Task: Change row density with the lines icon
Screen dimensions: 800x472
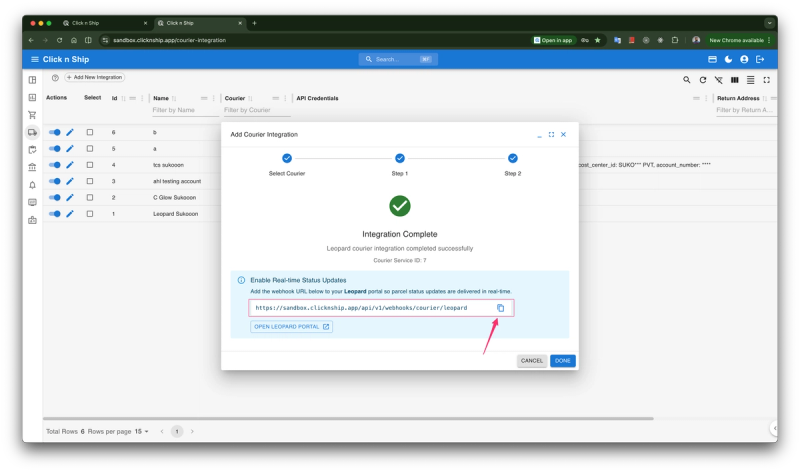Action: coord(751,80)
